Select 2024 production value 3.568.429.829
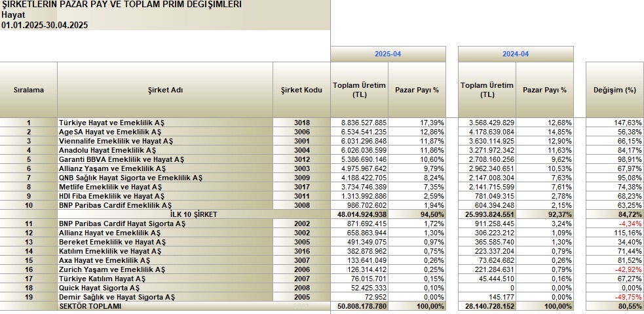This screenshot has height=314, width=644. coord(487,123)
